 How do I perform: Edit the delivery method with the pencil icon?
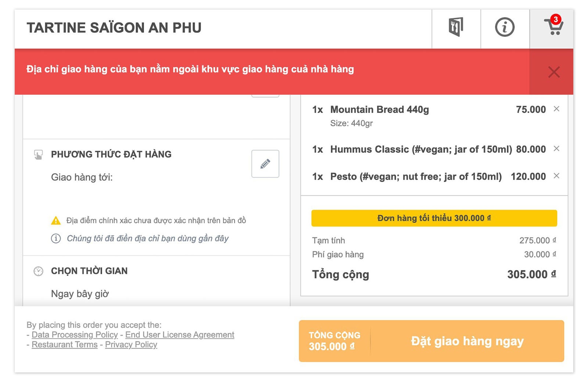(265, 164)
